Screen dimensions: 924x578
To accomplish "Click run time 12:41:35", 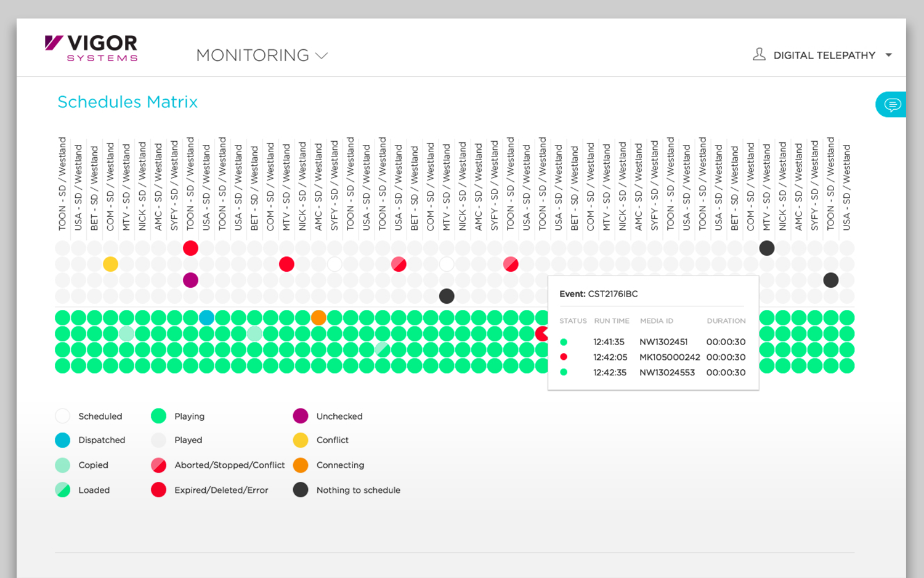I will pyautogui.click(x=609, y=342).
